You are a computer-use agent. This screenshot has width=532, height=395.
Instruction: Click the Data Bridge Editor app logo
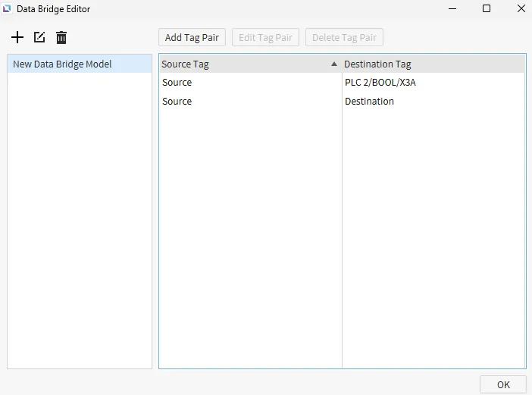8,9
